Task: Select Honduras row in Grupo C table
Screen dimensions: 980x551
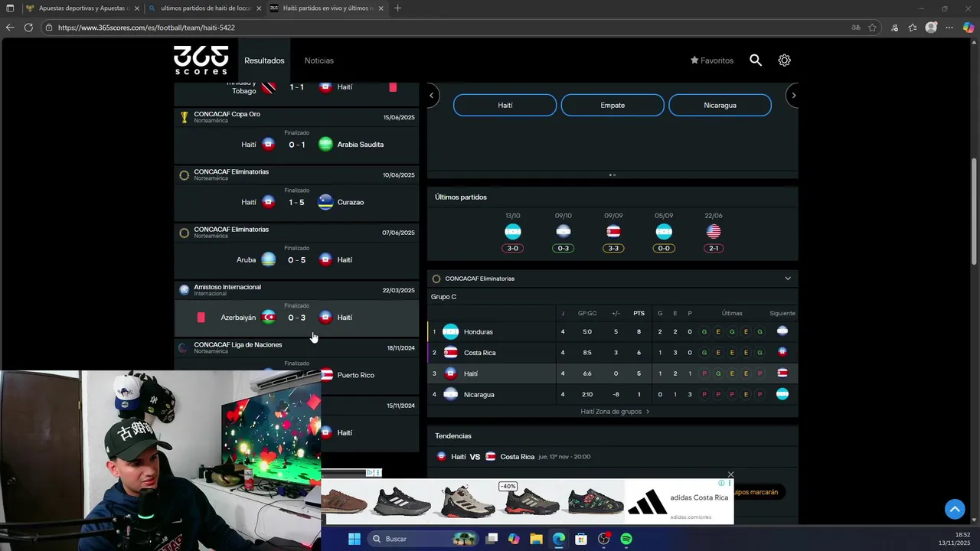Action: click(612, 331)
